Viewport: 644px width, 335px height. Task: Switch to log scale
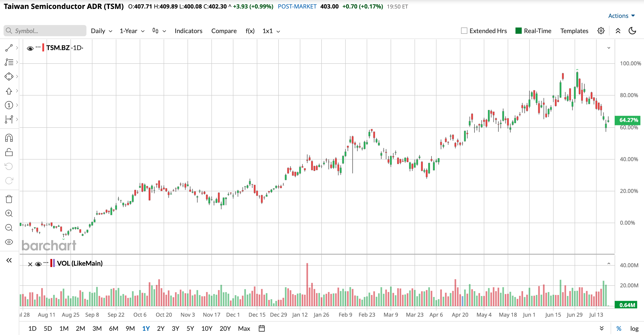(634, 328)
